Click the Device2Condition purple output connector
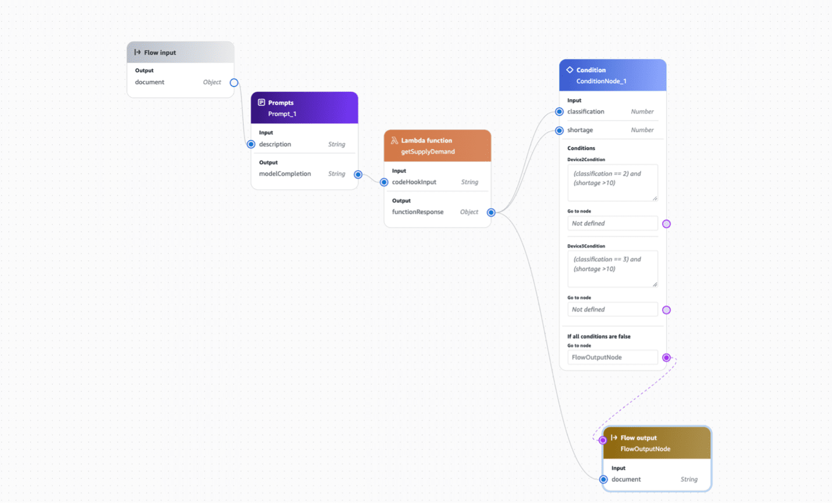The image size is (832, 504). [667, 224]
